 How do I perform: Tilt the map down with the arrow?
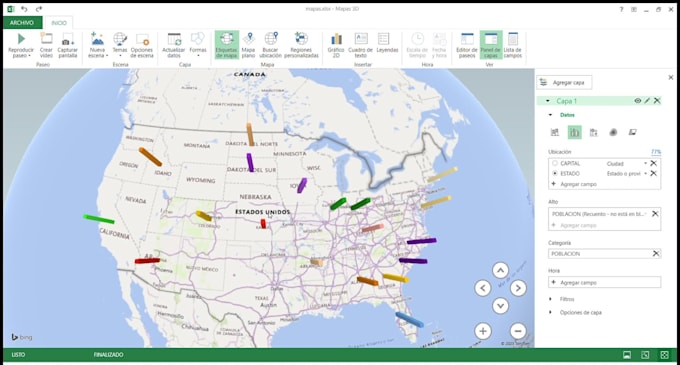[x=500, y=306]
